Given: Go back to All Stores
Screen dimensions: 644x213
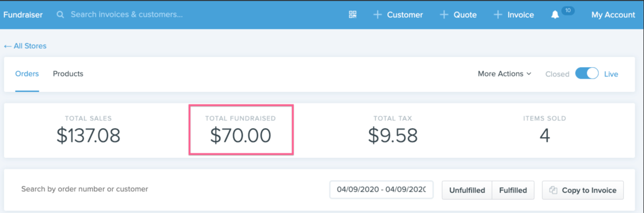Looking at the screenshot, I should tap(25, 46).
